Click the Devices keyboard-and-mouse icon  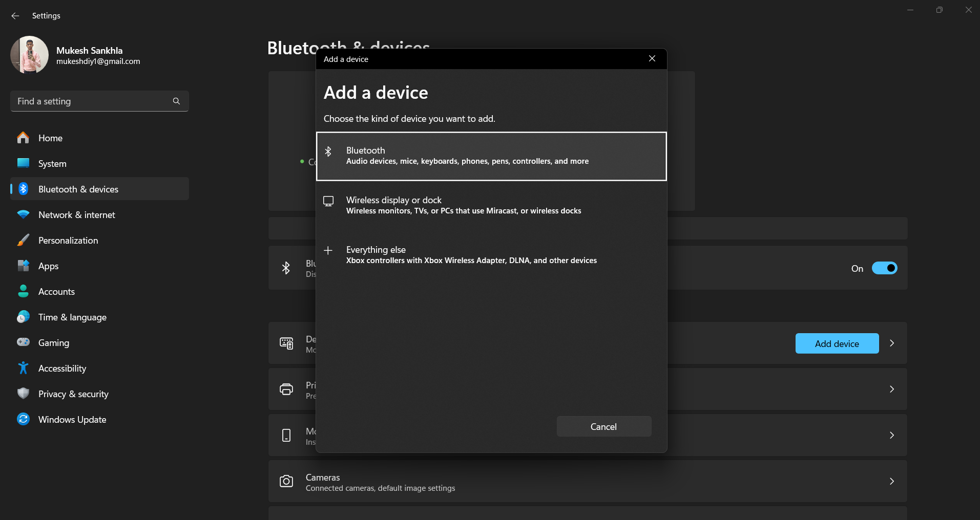click(286, 343)
